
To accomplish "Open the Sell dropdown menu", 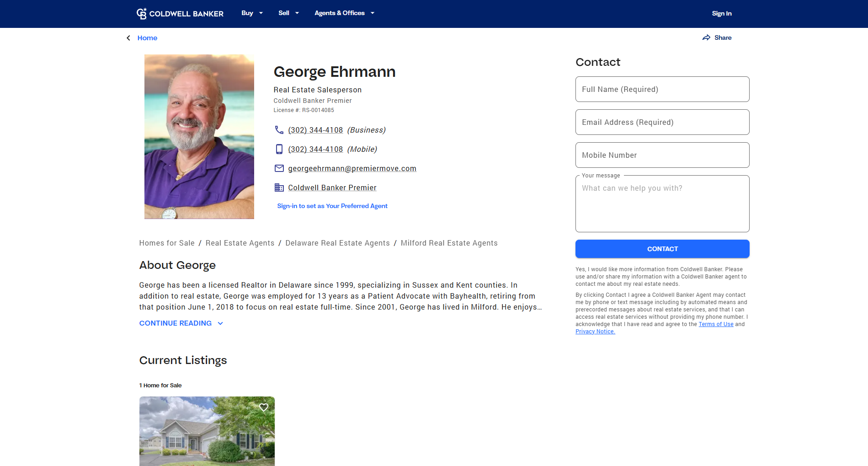I will point(288,13).
